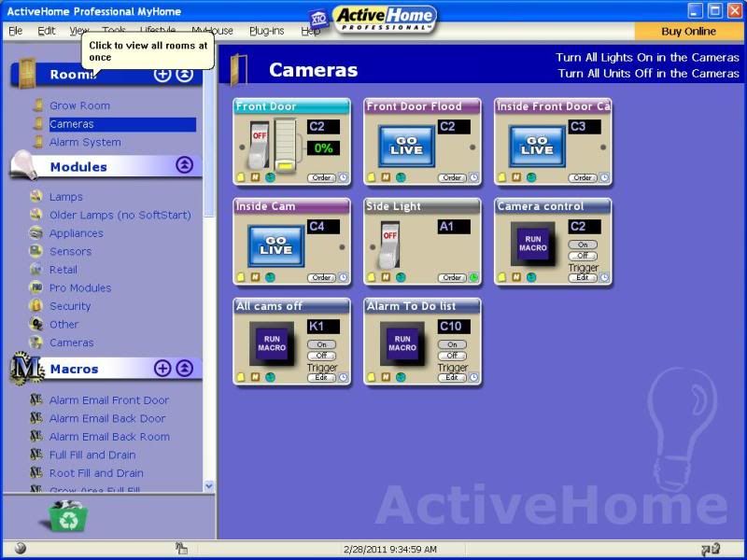Open Root Fill and Drain macro

96,473
